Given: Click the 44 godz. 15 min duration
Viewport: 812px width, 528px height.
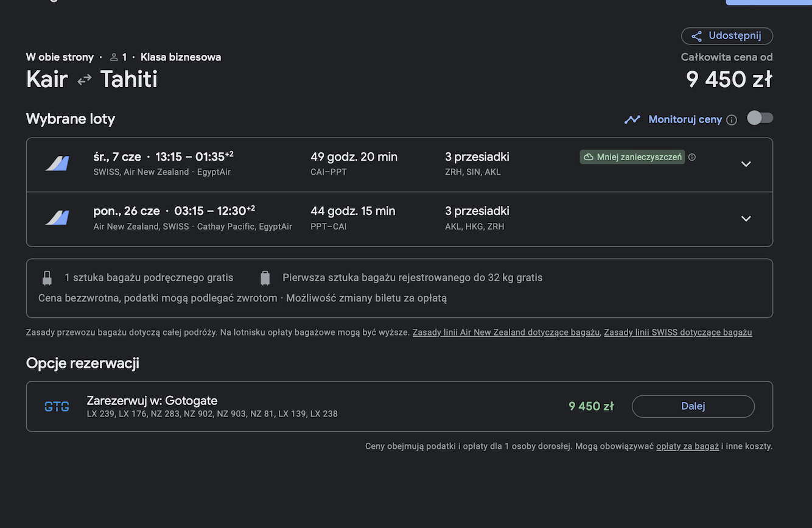Looking at the screenshot, I should [x=353, y=211].
